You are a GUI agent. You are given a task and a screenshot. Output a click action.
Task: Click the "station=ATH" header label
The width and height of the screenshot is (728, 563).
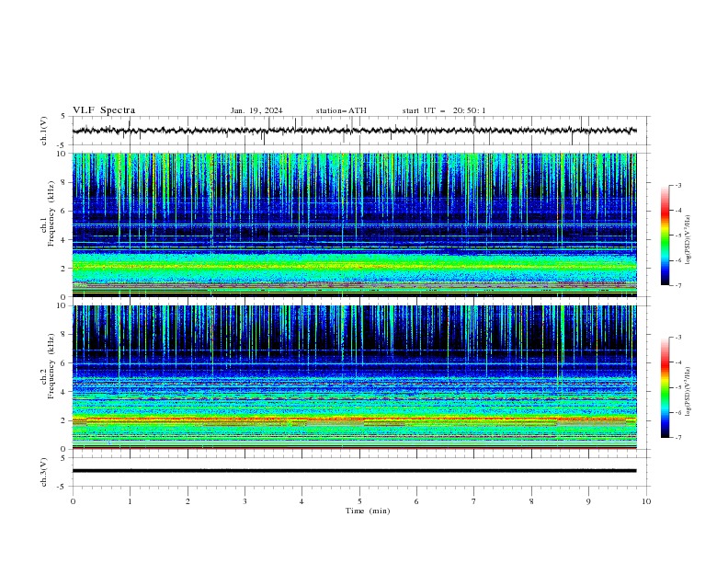click(341, 110)
